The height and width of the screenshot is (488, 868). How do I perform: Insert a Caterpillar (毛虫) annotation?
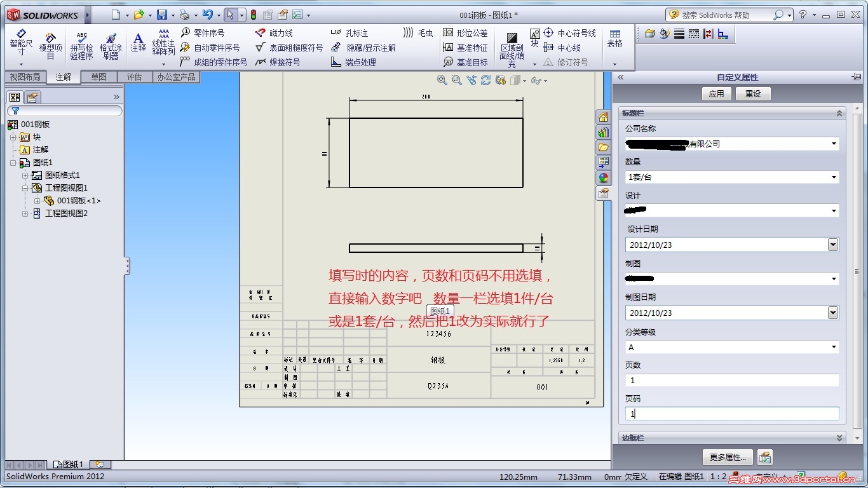[x=418, y=33]
